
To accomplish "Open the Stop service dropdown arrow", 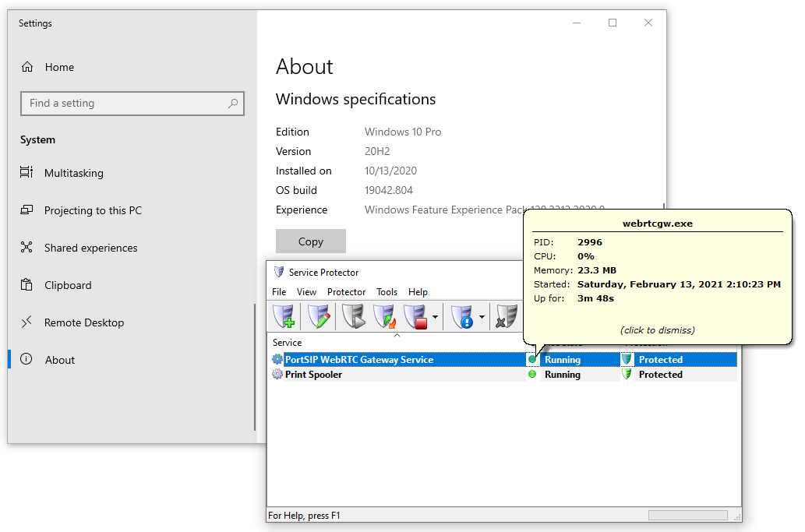I will (x=436, y=316).
